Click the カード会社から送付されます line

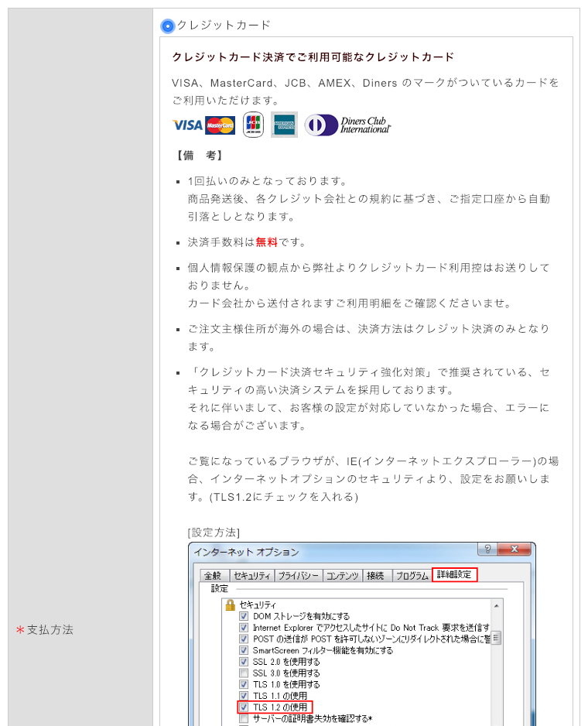click(x=350, y=303)
